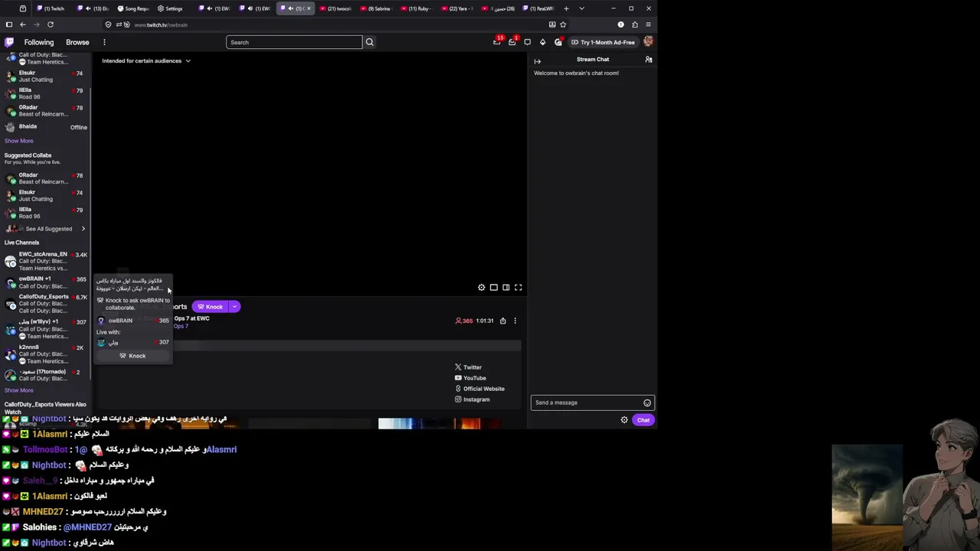Click the browser address bar URL

(161, 24)
